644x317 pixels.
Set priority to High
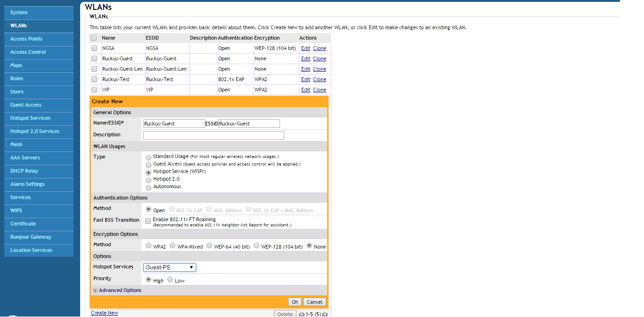[x=149, y=280]
